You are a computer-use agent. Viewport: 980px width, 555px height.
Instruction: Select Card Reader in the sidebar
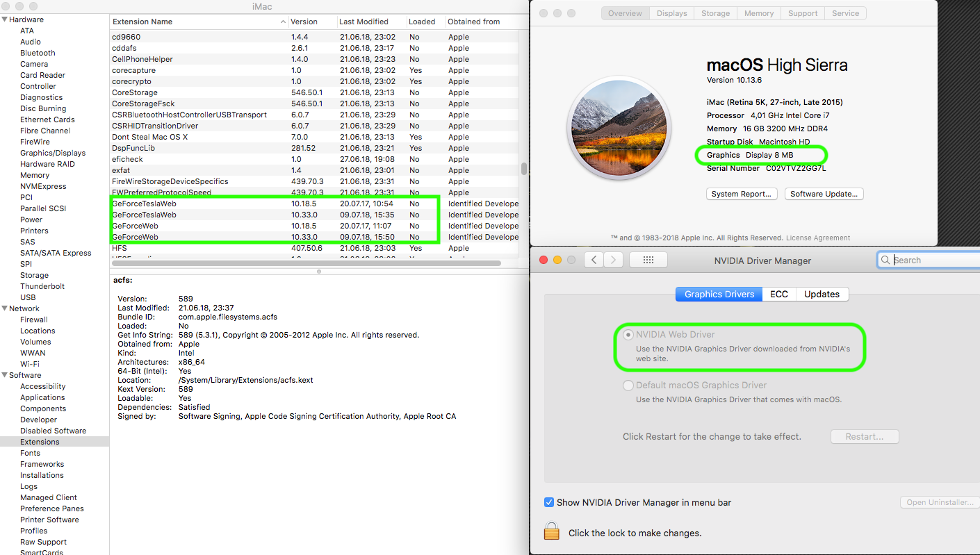coord(42,75)
